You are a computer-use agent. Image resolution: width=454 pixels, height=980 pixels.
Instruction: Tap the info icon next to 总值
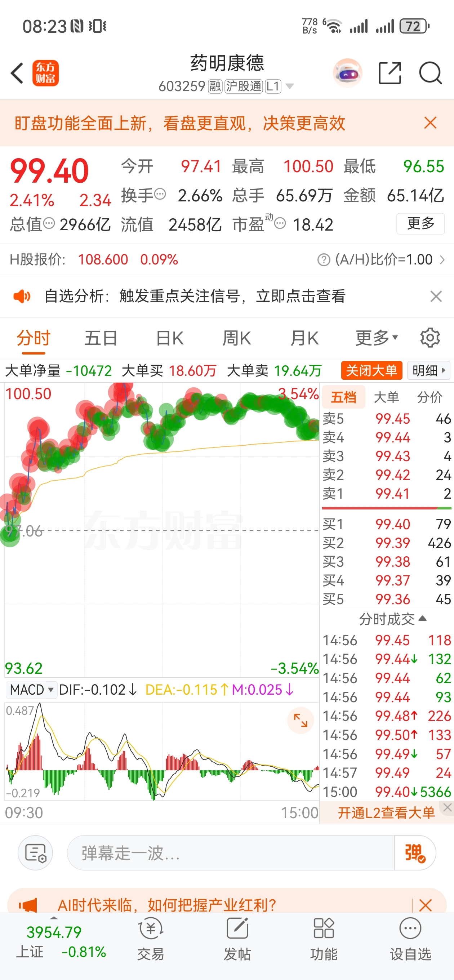coord(49,223)
